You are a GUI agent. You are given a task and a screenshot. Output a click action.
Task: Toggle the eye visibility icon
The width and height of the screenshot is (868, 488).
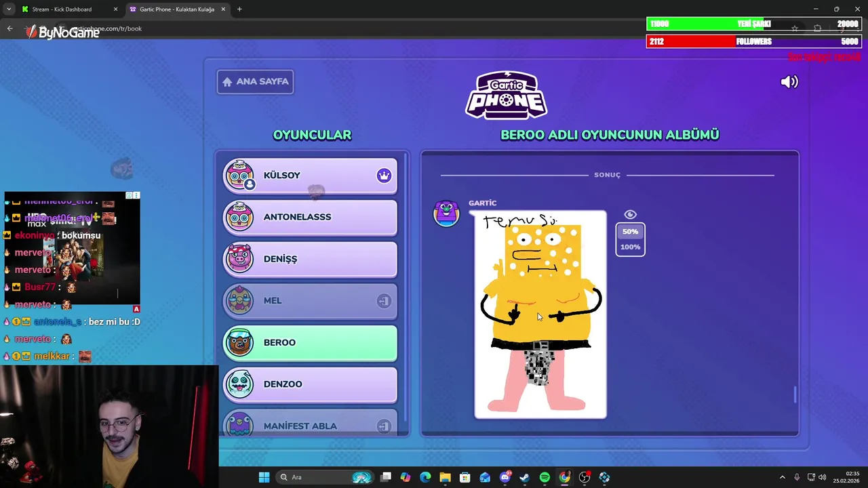630,215
